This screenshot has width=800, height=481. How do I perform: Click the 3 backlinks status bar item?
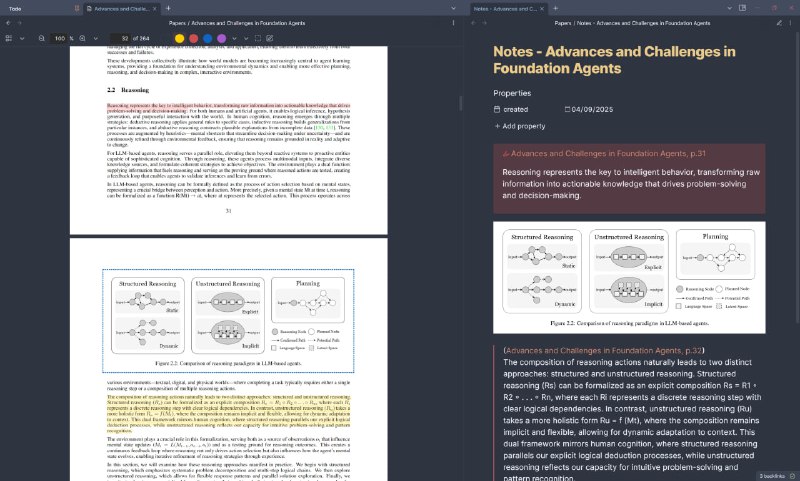[x=772, y=476]
